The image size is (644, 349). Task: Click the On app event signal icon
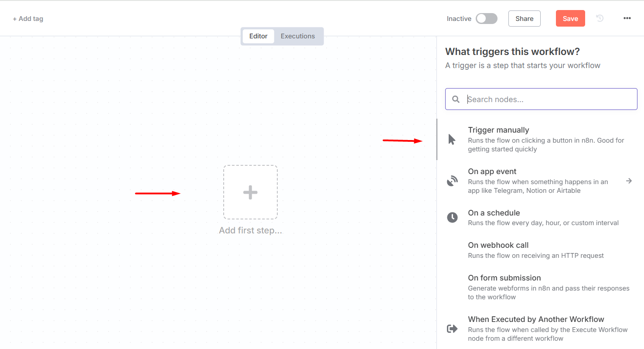tap(452, 181)
